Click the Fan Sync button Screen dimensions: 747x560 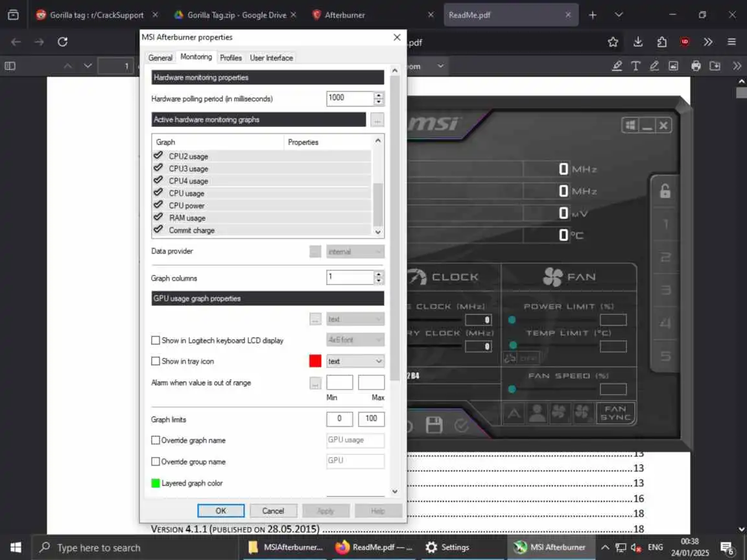coord(615,413)
